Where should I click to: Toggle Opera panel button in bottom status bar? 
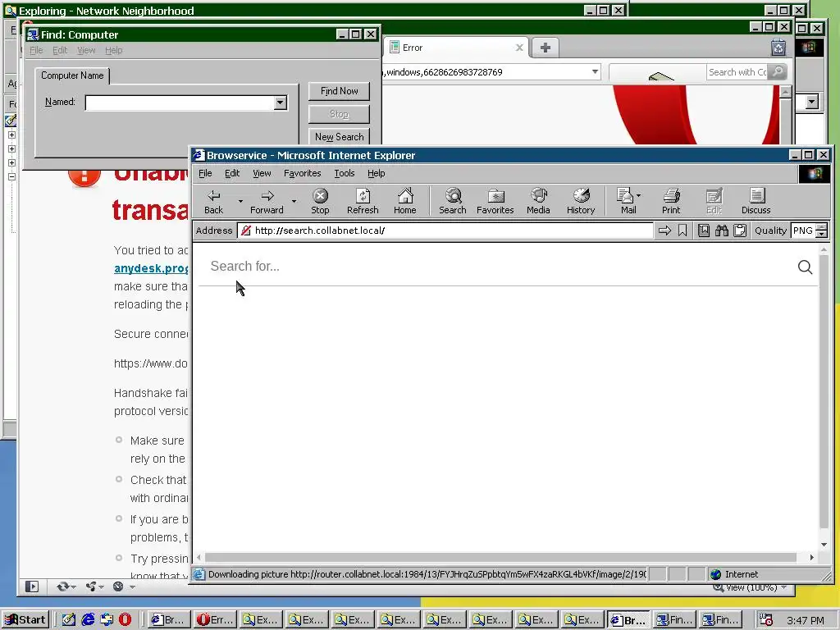click(32, 587)
